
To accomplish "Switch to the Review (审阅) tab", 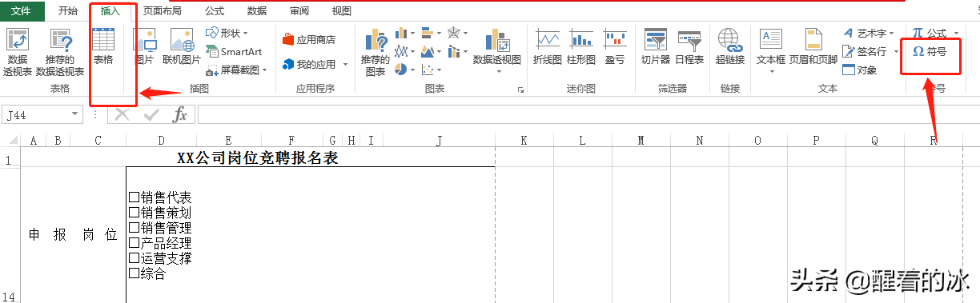I will (299, 11).
